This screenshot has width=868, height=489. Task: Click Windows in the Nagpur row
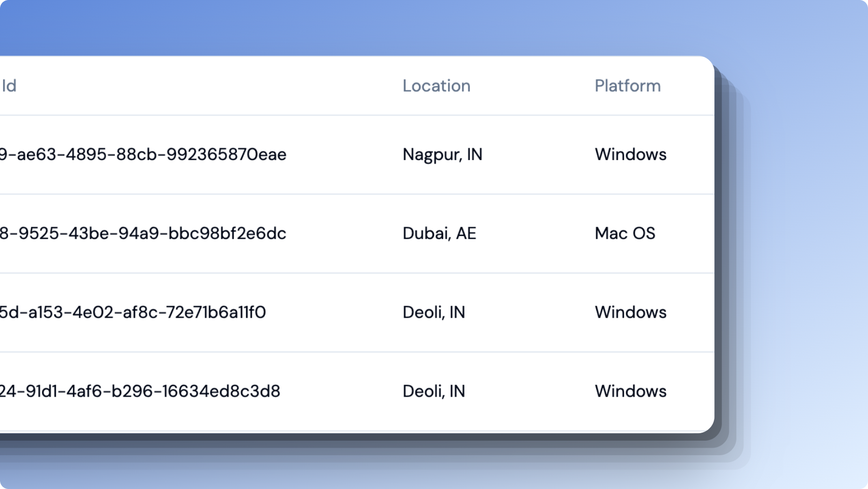[x=630, y=154]
